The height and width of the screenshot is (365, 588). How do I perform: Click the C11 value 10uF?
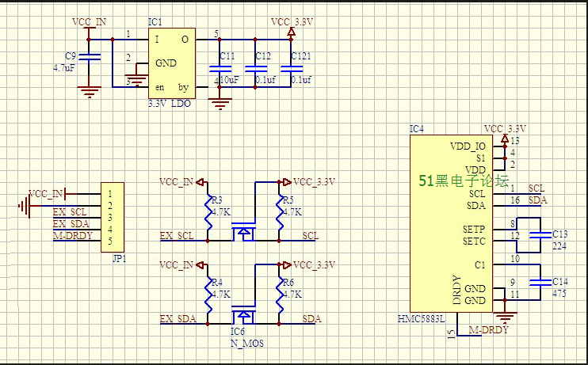[x=229, y=80]
